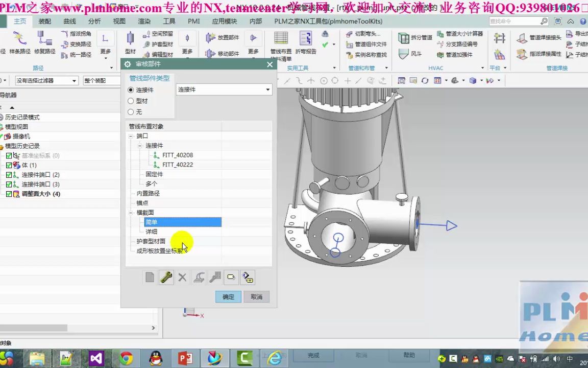Open the 风斗 hopper tool
Viewport: 588px width, 368px height.
[x=410, y=54]
